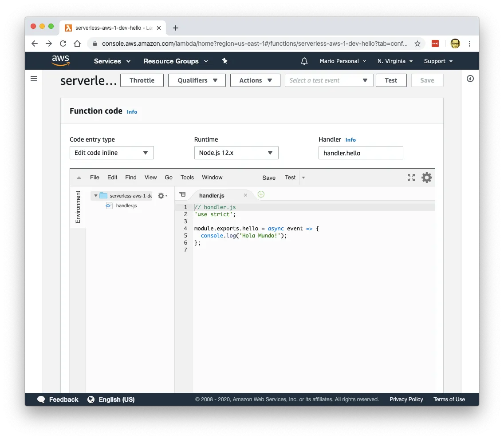The height and width of the screenshot is (439, 504).
Task: Toggle fullscreen editor icon
Action: point(411,178)
